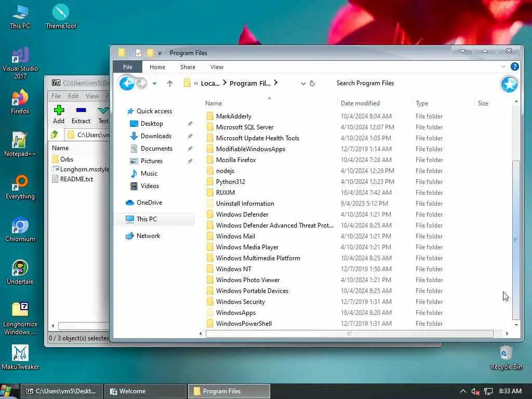Open File menu in 7-Zip window
Screen dimensions: 532x399
pos(56,96)
